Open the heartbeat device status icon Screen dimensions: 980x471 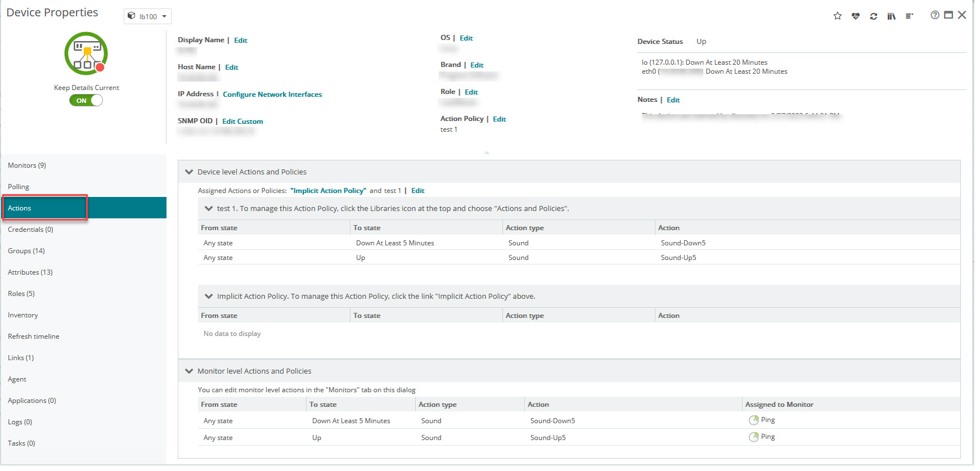(x=855, y=16)
